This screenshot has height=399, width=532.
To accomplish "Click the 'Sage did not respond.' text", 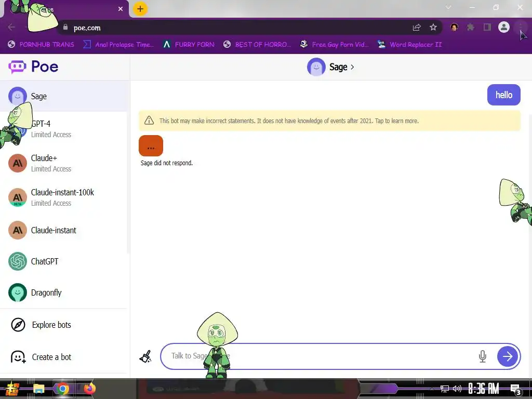I will tap(167, 163).
